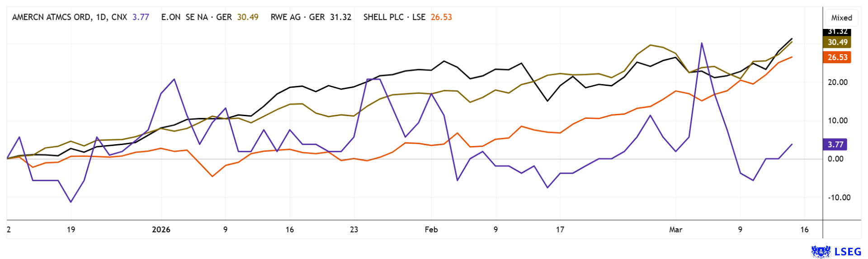Click the LSEG brand text

pos(848,252)
